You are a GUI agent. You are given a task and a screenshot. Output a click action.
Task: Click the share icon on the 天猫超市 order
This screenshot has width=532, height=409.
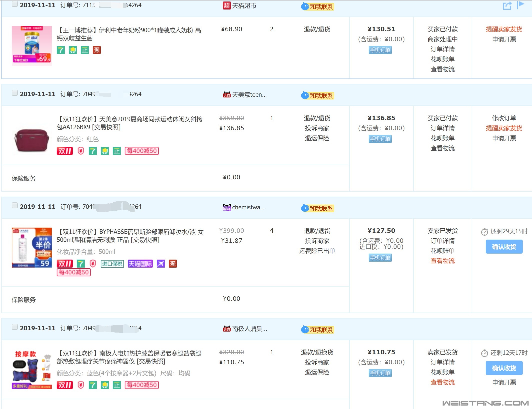[x=507, y=5]
